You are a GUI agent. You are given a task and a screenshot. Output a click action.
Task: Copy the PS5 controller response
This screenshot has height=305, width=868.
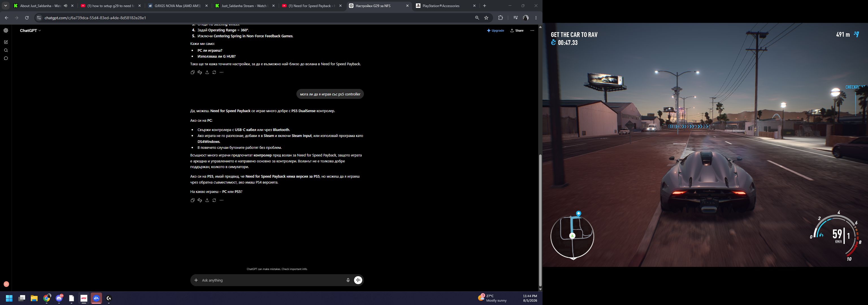[193, 200]
